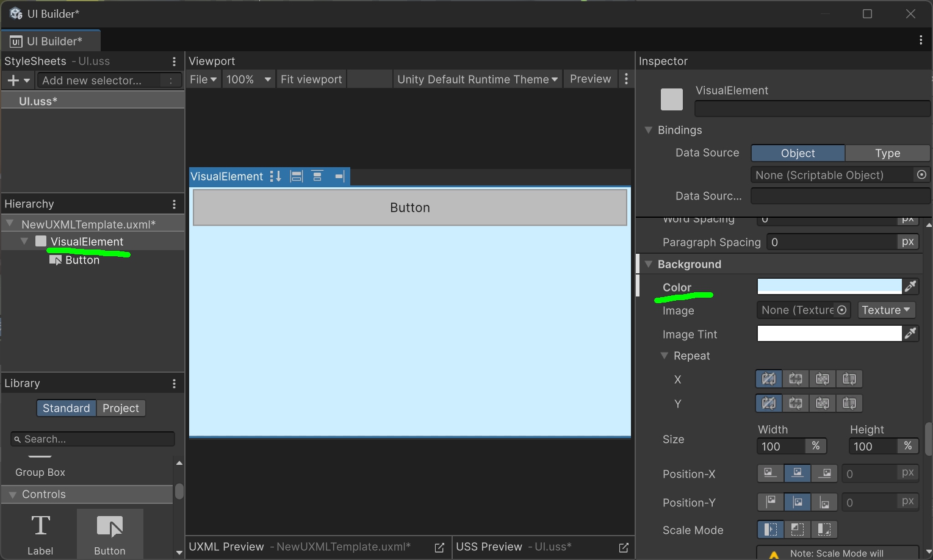Set Position-X to left alignment
Screen dimensions: 933x560
pos(769,473)
